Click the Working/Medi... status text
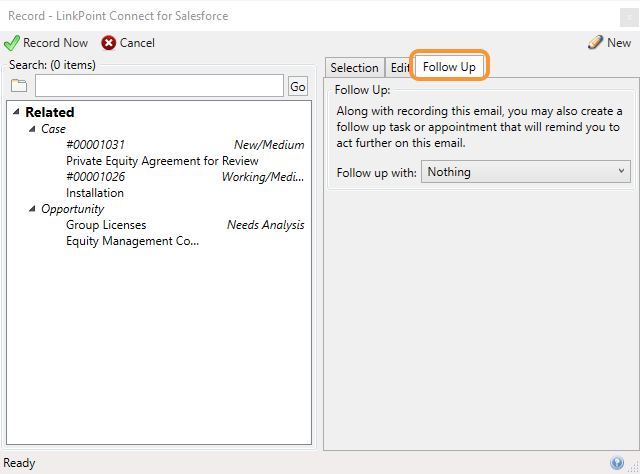 click(x=263, y=177)
